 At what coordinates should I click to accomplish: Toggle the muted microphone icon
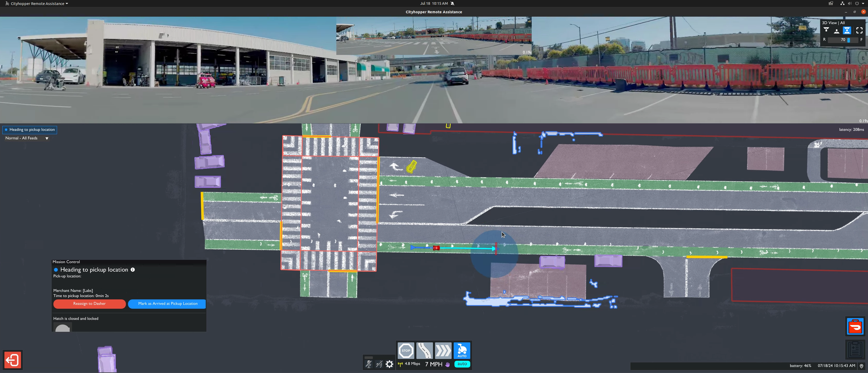tap(368, 364)
